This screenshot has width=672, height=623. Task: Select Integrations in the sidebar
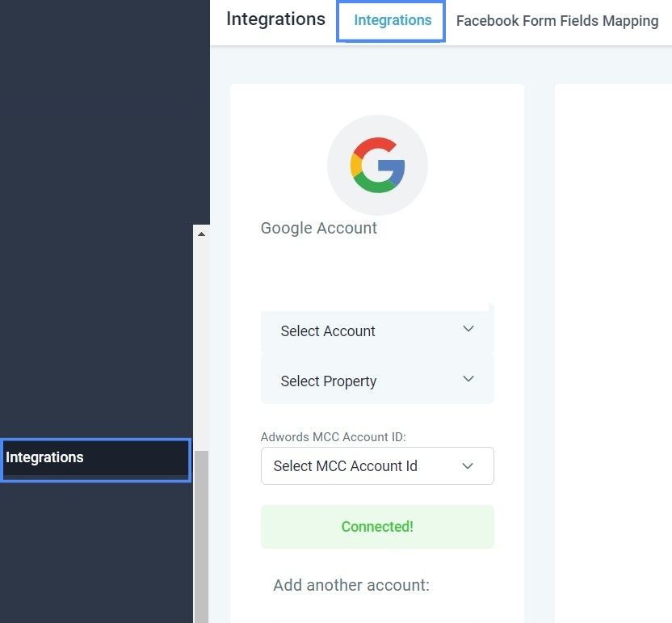[x=95, y=460]
